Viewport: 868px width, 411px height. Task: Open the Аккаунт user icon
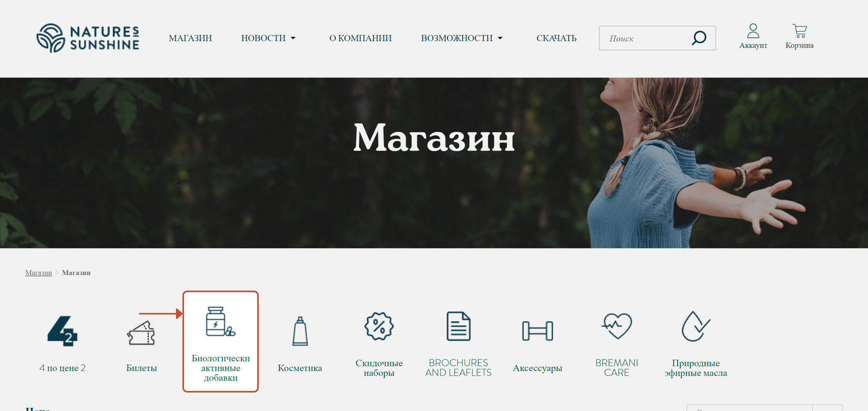click(x=753, y=31)
